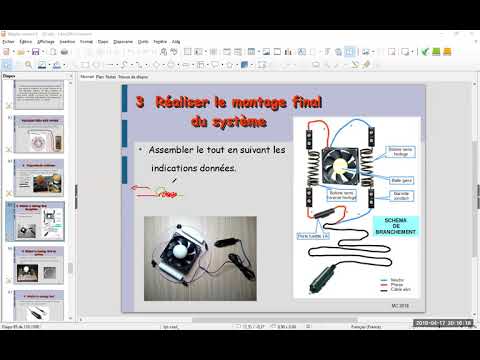Open the Outils menu

click(143, 42)
